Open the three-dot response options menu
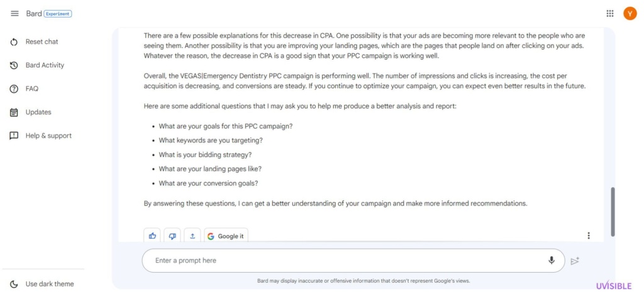Screen dimensions: 644x299 [589, 236]
